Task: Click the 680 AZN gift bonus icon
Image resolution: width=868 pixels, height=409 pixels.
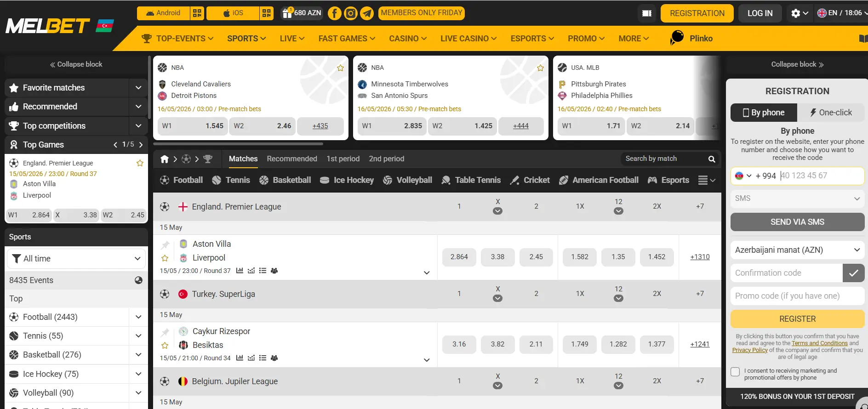Action: pos(287,13)
